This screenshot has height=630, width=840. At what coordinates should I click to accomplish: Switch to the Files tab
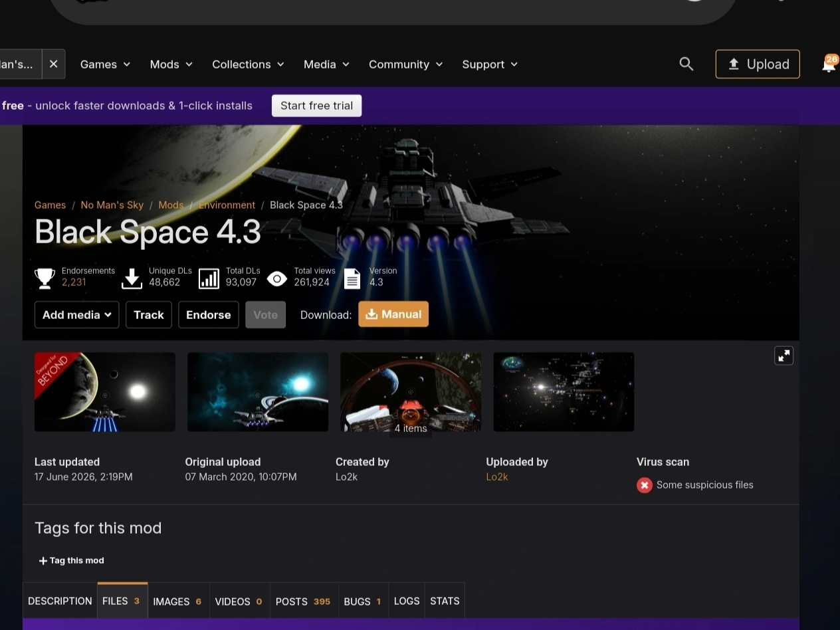pos(122,601)
